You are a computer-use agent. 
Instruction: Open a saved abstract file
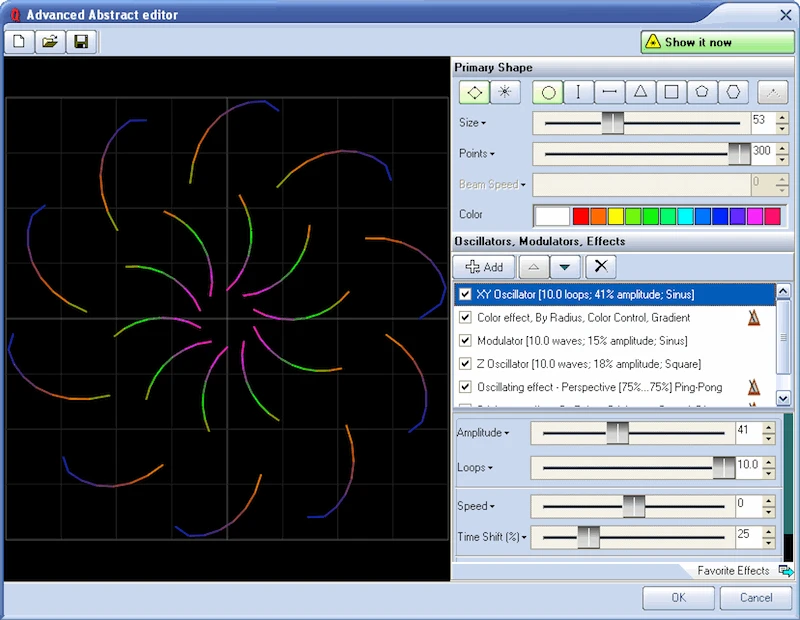point(48,41)
